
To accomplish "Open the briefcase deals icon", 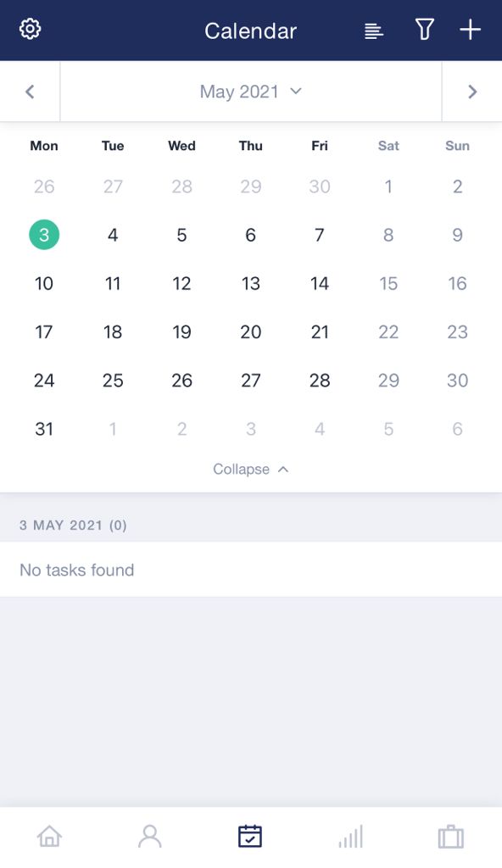I will 451,836.
